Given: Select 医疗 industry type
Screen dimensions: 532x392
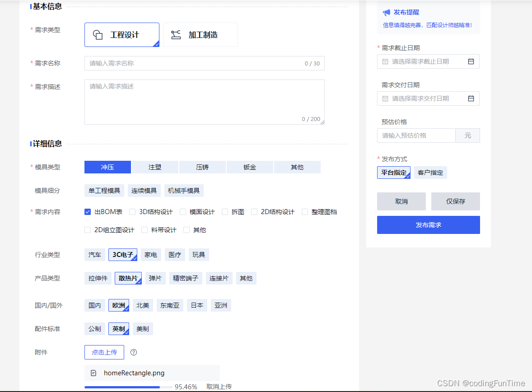Looking at the screenshot, I should pos(175,255).
